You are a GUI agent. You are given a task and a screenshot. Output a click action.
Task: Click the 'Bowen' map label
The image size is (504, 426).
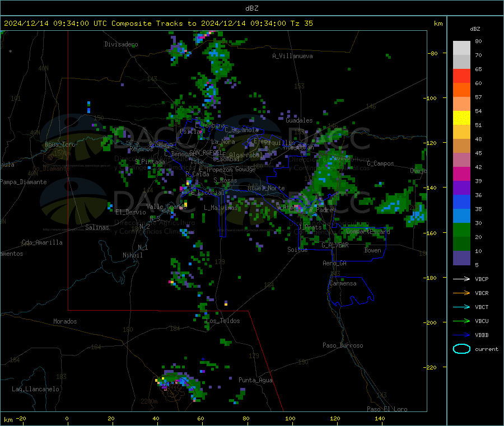373,250
